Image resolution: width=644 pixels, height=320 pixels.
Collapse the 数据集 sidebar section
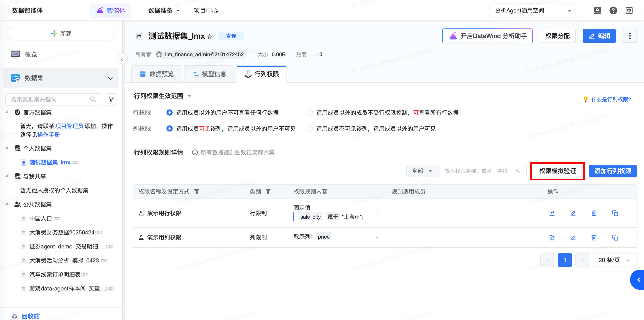point(110,78)
